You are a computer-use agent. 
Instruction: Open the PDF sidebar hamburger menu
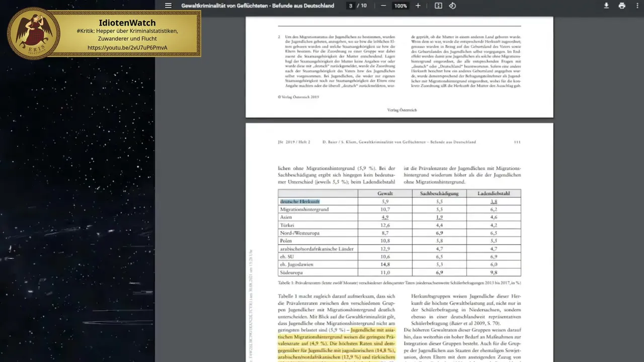[x=168, y=6]
